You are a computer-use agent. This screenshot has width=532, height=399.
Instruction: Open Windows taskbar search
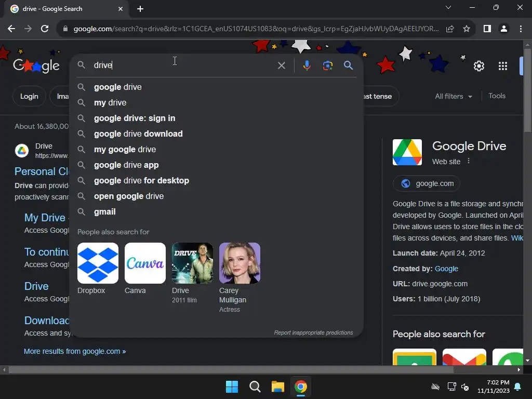coord(255,387)
